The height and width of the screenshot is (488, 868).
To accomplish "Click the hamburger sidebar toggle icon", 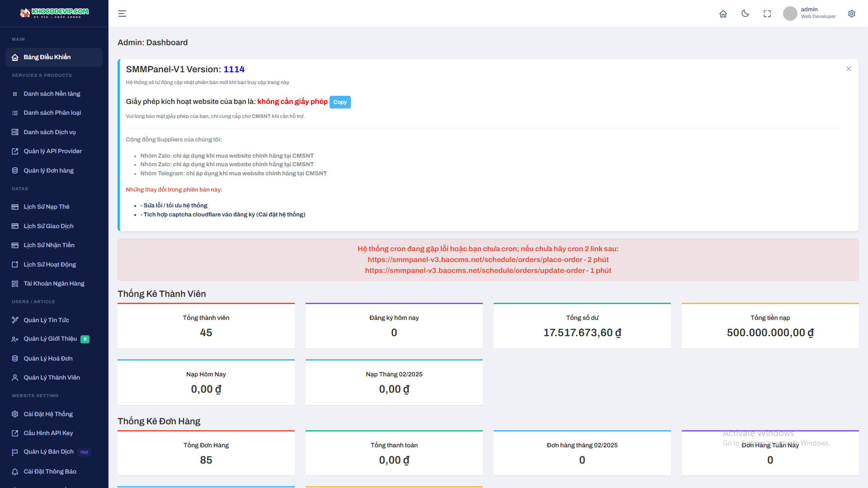I will coord(122,14).
